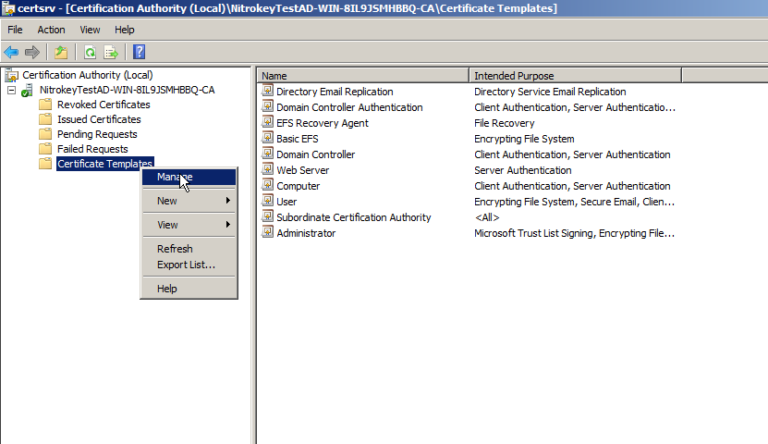Screen dimensions: 768x444
Task: Click the Export List toolbar icon
Action: tap(111, 52)
